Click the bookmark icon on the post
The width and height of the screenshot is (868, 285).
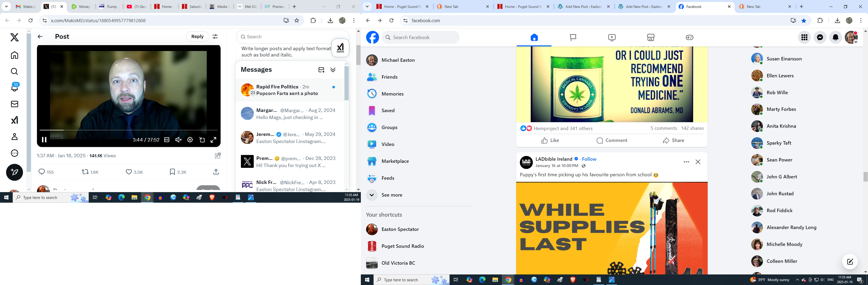tap(172, 172)
